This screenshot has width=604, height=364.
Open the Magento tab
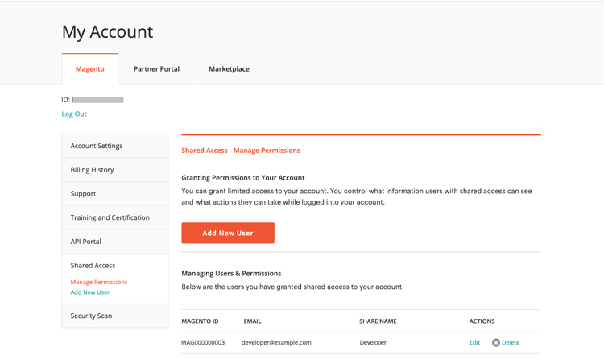pyautogui.click(x=90, y=69)
